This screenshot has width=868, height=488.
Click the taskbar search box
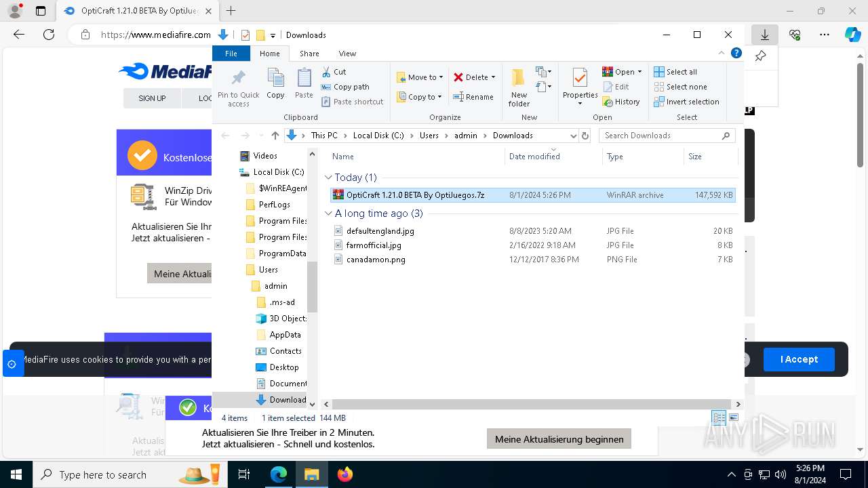point(130,474)
